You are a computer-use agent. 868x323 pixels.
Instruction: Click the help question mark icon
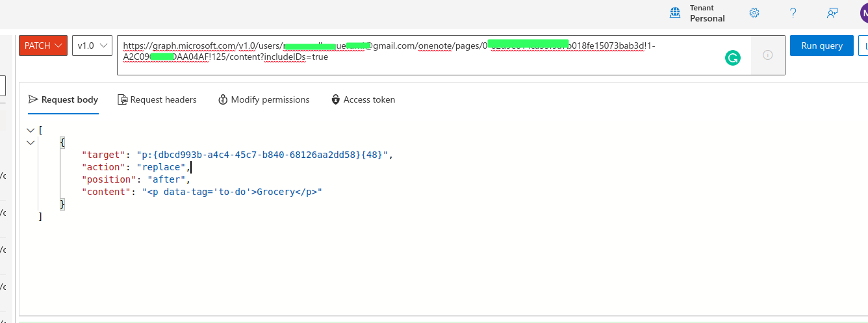793,13
